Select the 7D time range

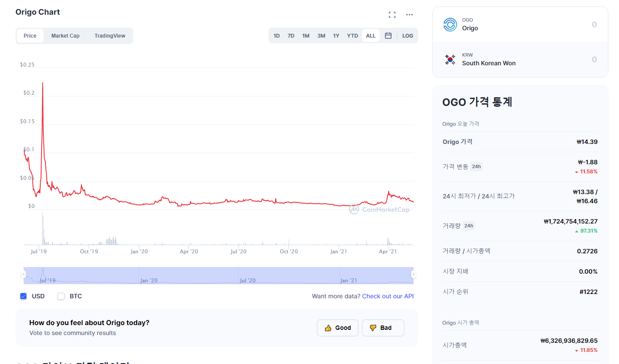[291, 36]
